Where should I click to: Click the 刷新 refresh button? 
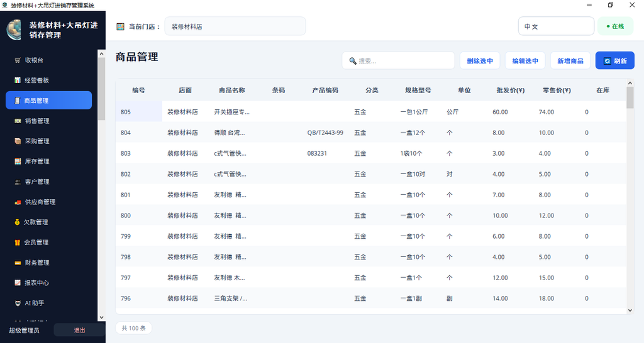[615, 61]
